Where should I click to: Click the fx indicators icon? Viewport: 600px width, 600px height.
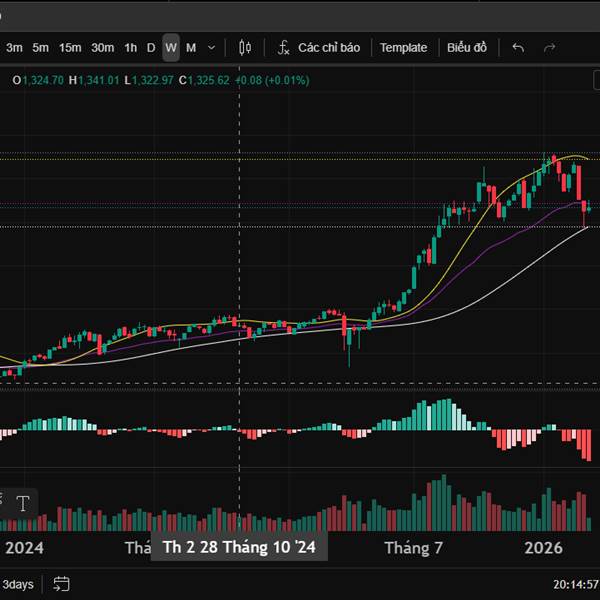(x=283, y=47)
